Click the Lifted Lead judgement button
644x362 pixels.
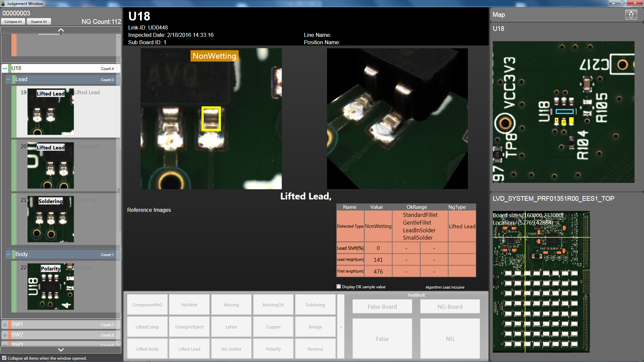(x=189, y=349)
